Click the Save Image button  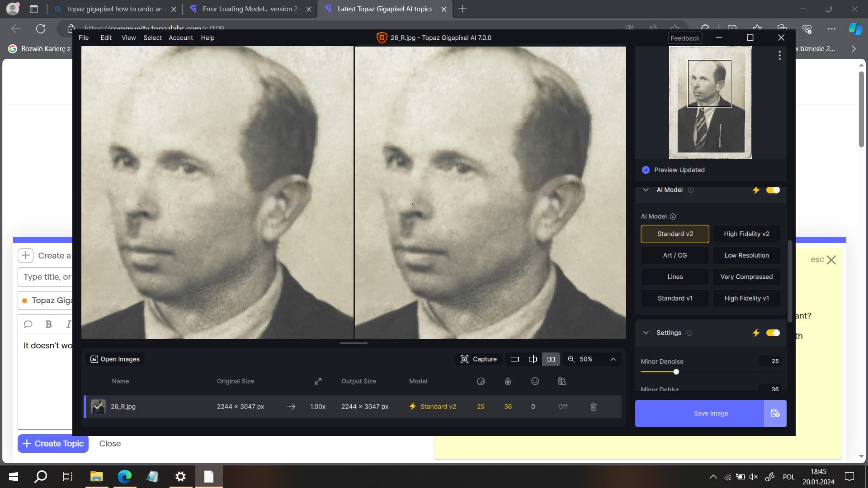click(710, 413)
